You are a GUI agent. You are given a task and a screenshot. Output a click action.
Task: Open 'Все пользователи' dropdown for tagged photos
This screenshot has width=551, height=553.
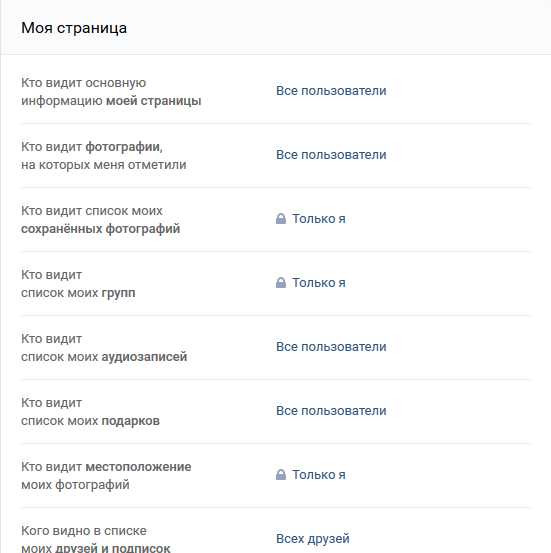[x=331, y=155]
